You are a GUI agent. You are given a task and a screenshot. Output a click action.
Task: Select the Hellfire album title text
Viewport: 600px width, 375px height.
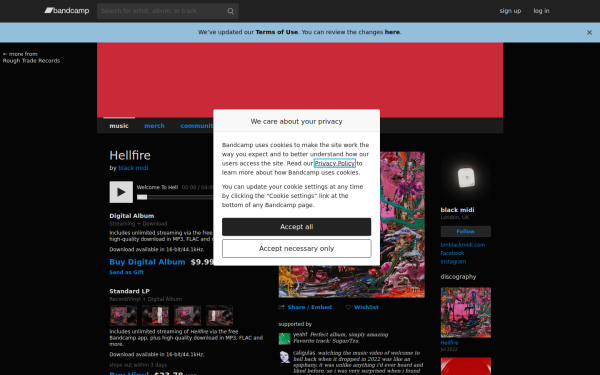[130, 155]
